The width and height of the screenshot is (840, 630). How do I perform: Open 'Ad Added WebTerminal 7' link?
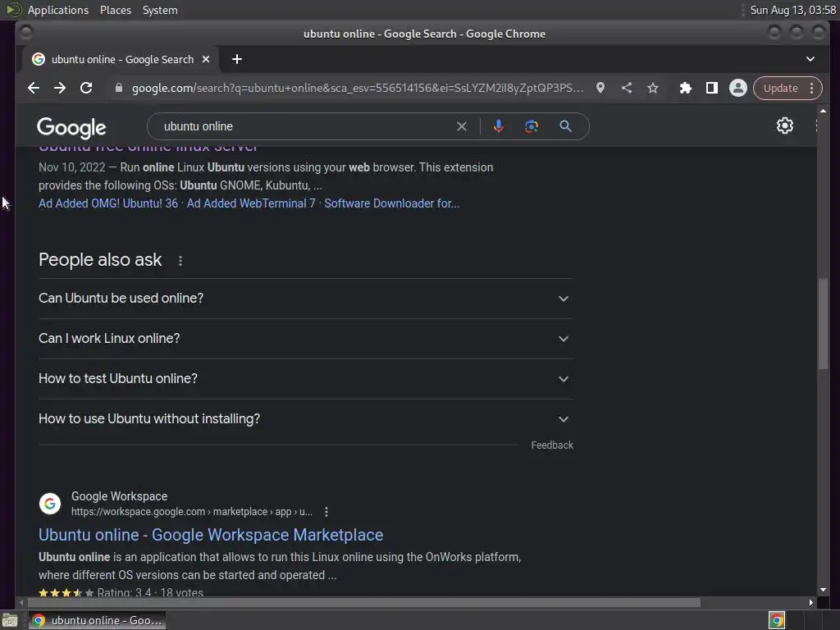coord(251,203)
